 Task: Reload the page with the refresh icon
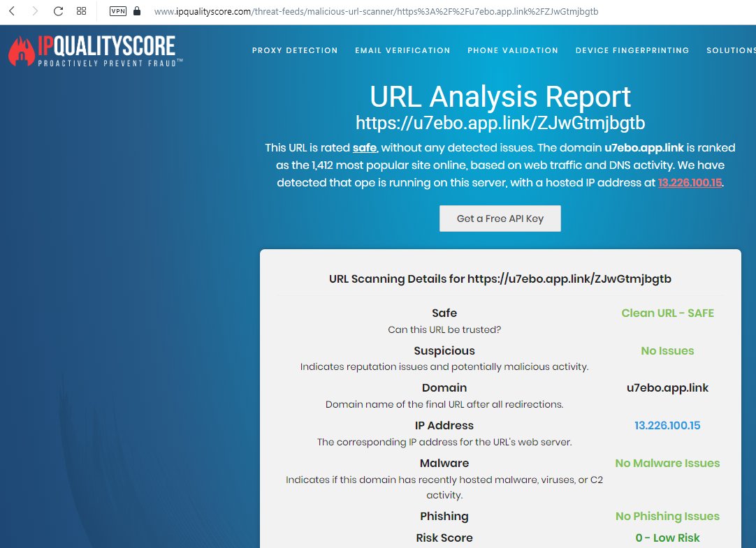(58, 11)
